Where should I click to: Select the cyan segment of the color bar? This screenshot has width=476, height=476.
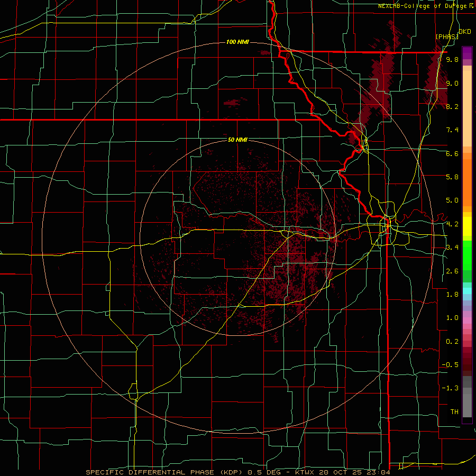click(x=467, y=290)
